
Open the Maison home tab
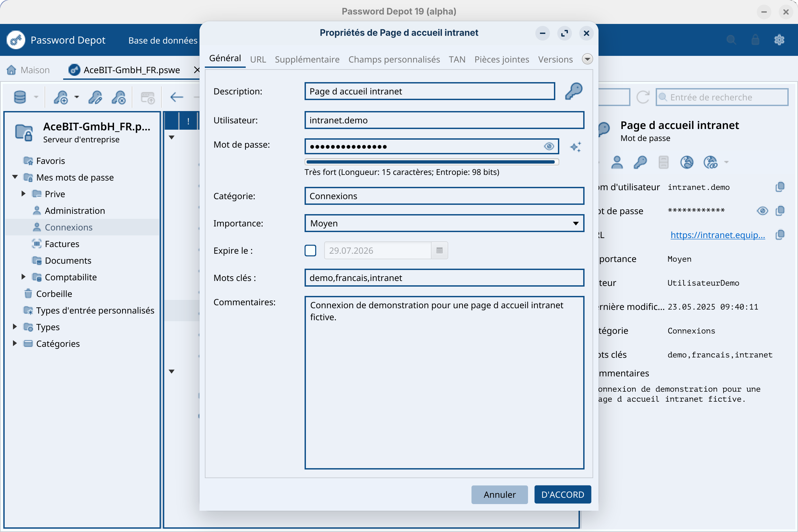pos(28,70)
